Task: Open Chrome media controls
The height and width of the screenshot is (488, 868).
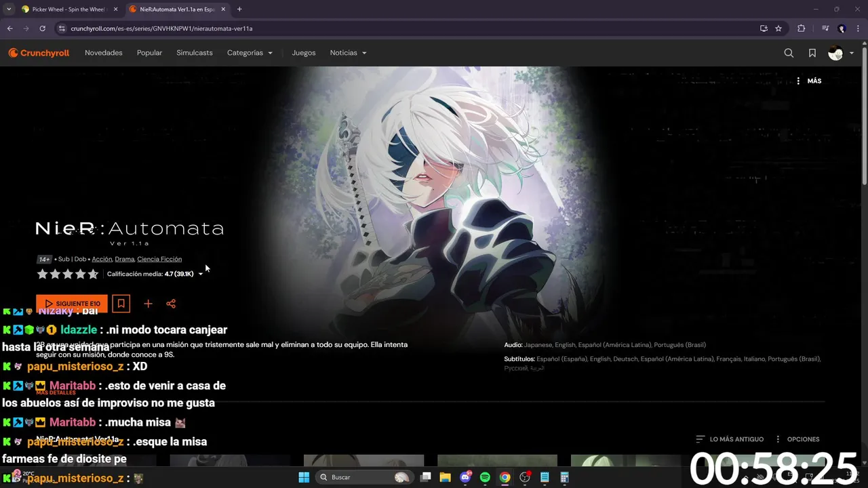Action: 825,28
